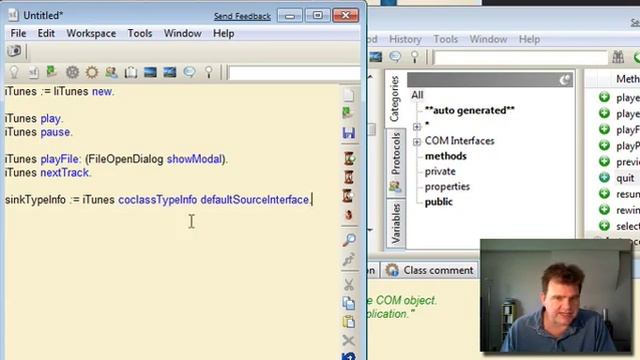
Task: Open the Workspace menu
Action: (91, 33)
